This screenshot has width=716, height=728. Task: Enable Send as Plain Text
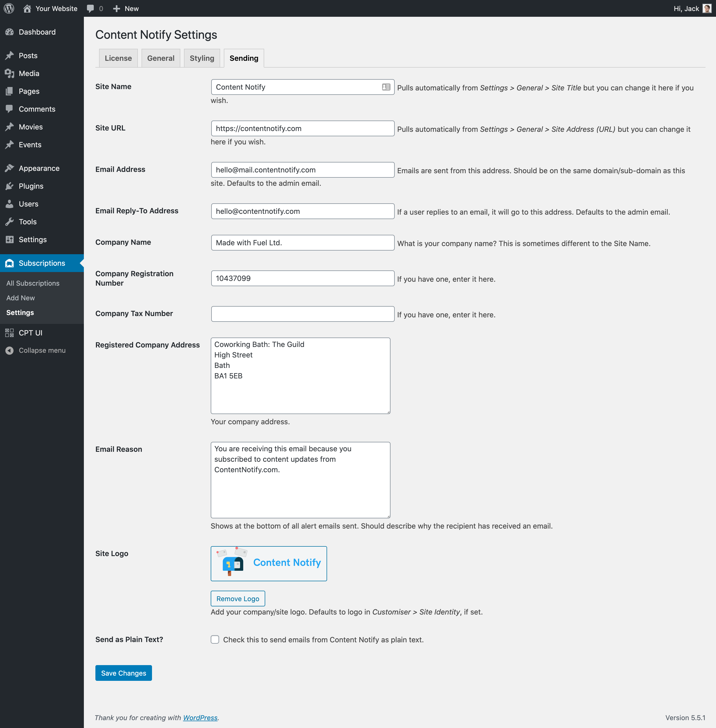(214, 639)
